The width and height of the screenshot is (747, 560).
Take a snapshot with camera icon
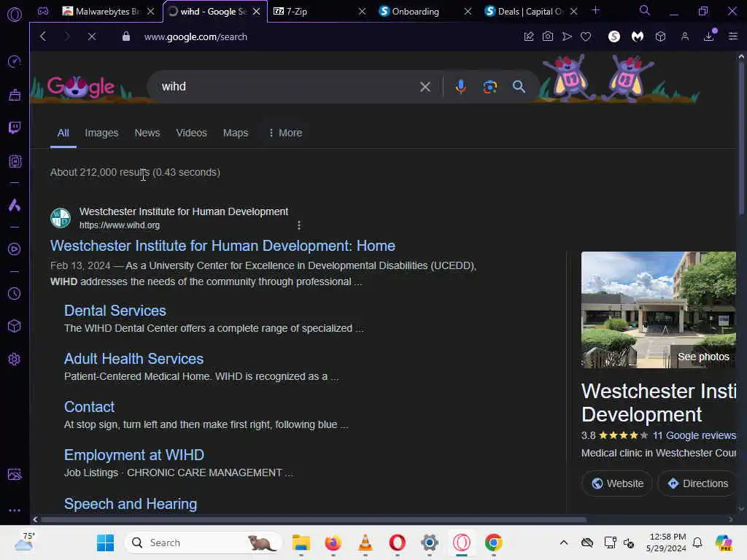point(548,36)
